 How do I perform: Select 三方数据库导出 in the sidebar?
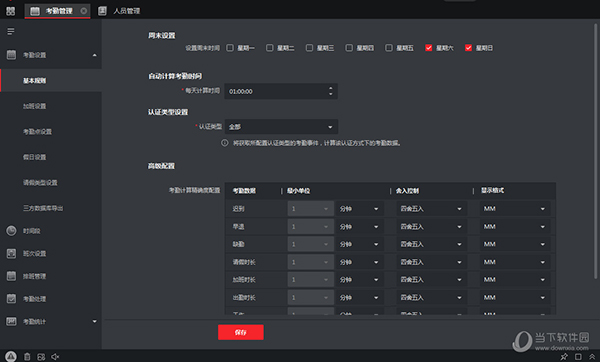pyautogui.click(x=43, y=208)
